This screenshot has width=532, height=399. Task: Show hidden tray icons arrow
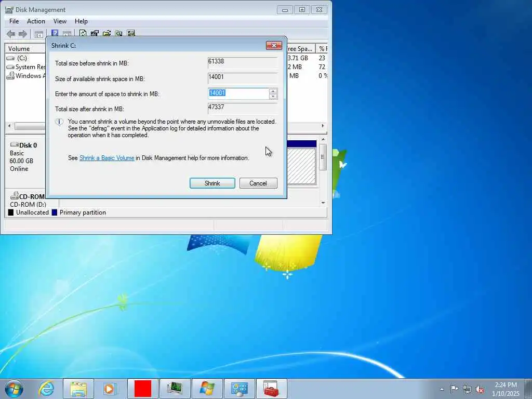point(442,390)
